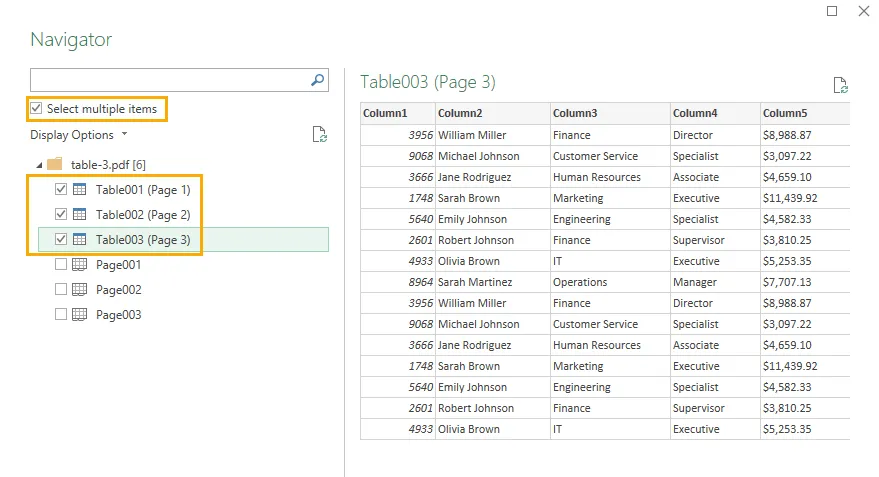Select the Table002 (Page 2) item
The height and width of the screenshot is (477, 879).
tap(143, 215)
